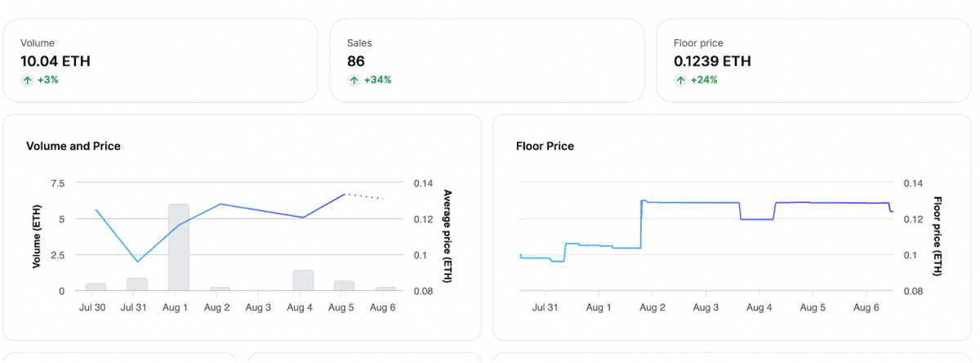Click the Aug 2 label on Floor Price axis
The width and height of the screenshot is (980, 363).
652,307
